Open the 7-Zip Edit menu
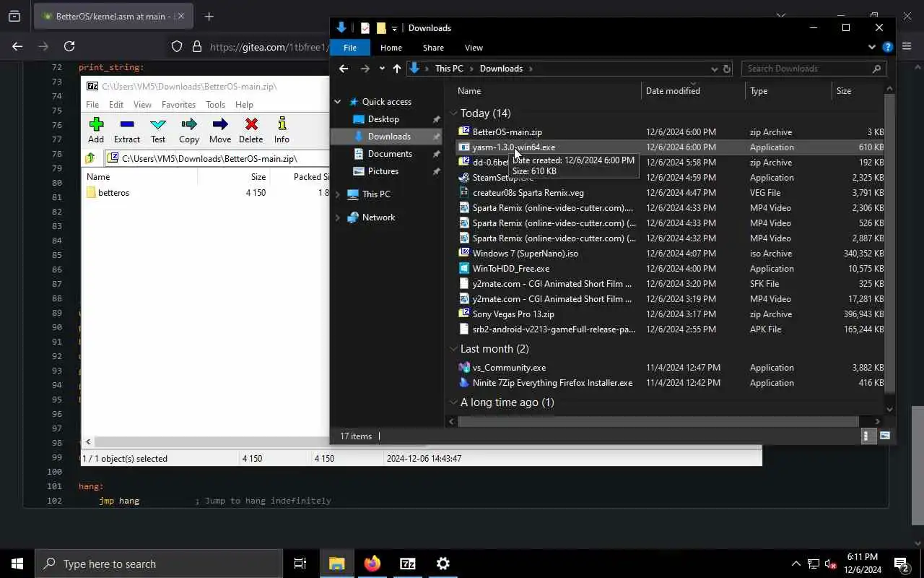Screen dimensions: 924x578 click(x=116, y=105)
